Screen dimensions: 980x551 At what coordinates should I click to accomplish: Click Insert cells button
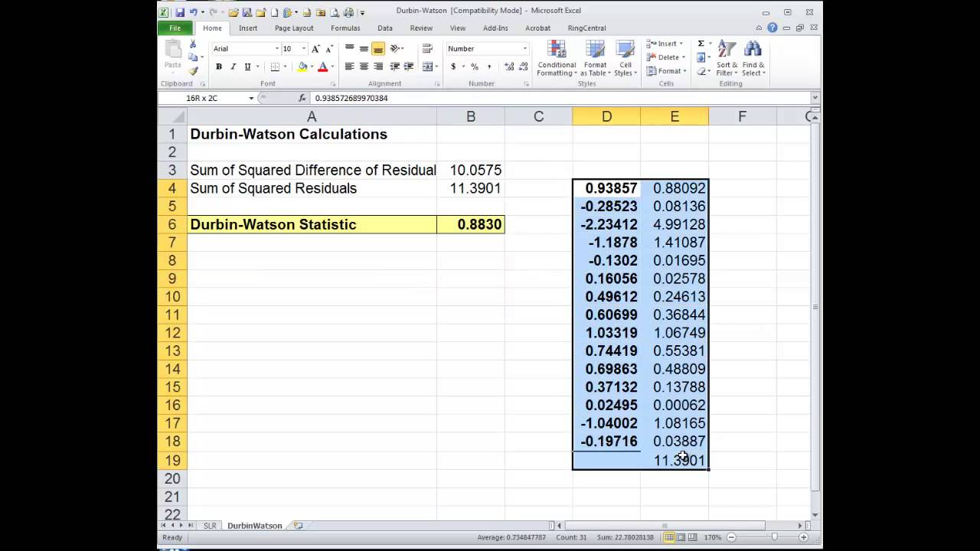(x=664, y=44)
